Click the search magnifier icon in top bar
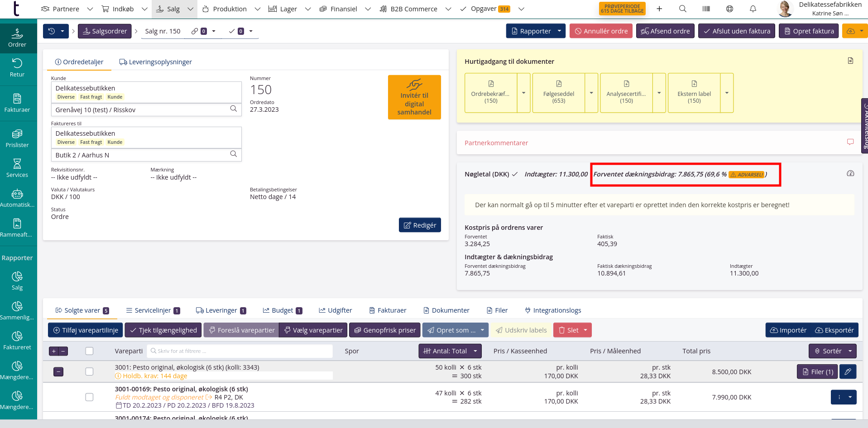Screen dimensions: 868x428 pyautogui.click(x=683, y=9)
